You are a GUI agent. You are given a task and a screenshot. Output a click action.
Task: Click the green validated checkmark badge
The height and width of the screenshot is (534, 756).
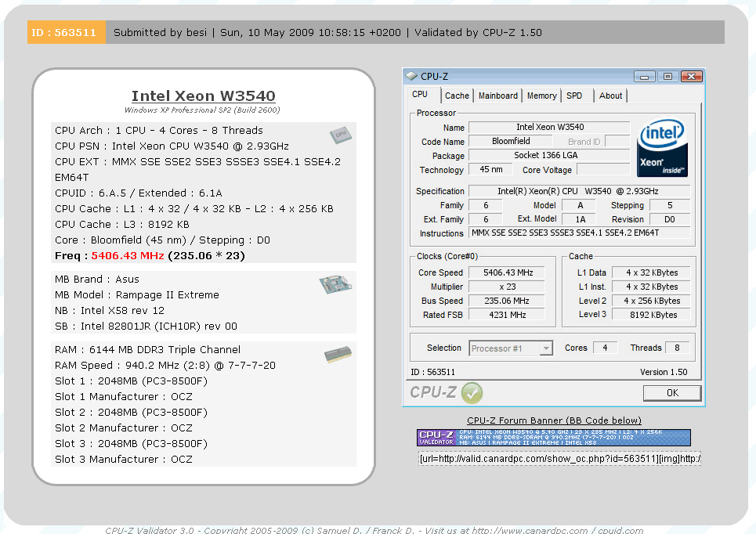coord(472,392)
